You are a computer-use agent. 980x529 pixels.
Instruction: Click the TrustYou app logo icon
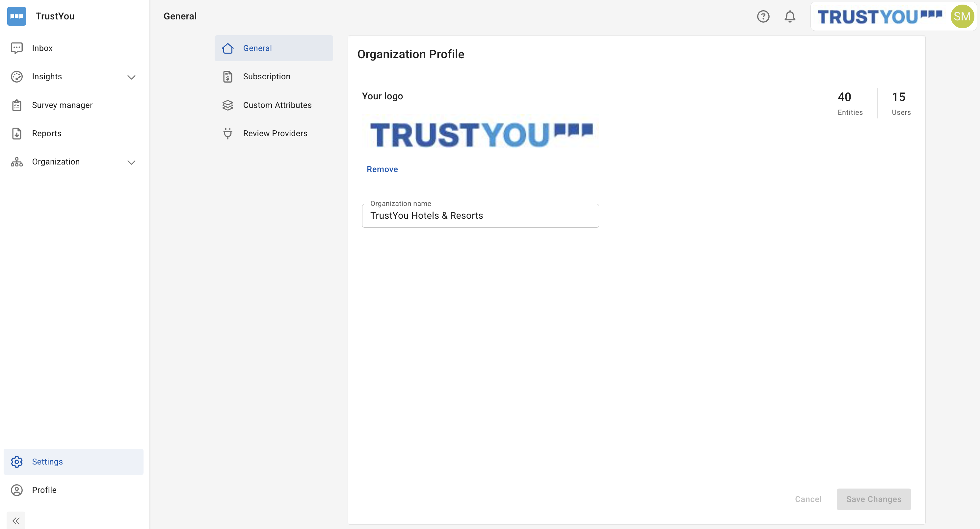pyautogui.click(x=17, y=16)
